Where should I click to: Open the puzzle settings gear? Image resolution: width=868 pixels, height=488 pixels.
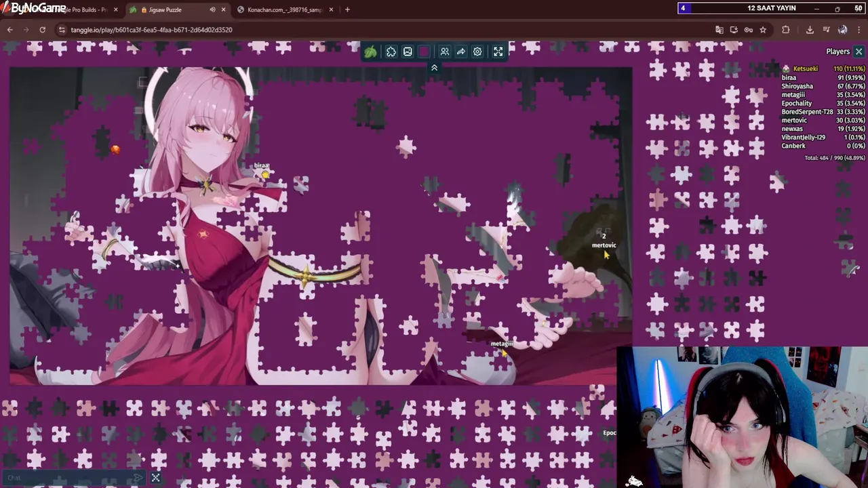(x=477, y=52)
